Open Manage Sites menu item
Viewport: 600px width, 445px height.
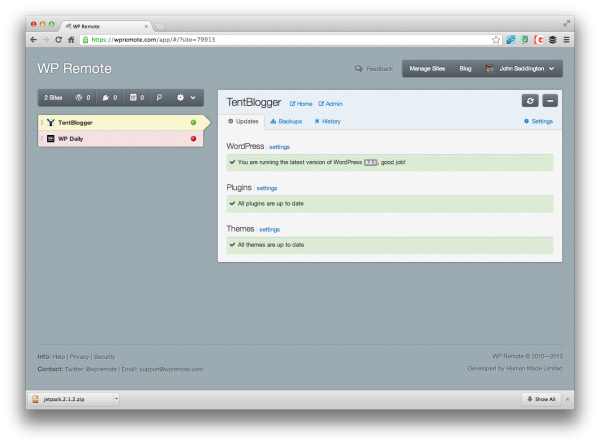pos(427,68)
